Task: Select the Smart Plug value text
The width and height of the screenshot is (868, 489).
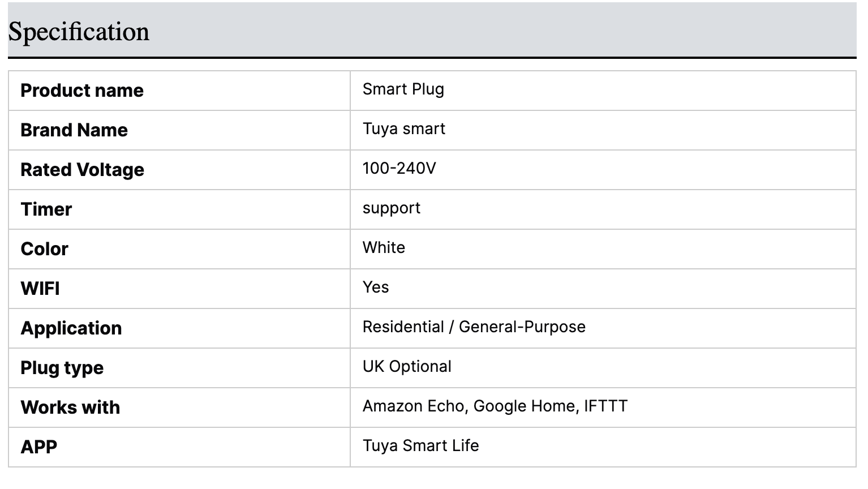Action: (403, 89)
